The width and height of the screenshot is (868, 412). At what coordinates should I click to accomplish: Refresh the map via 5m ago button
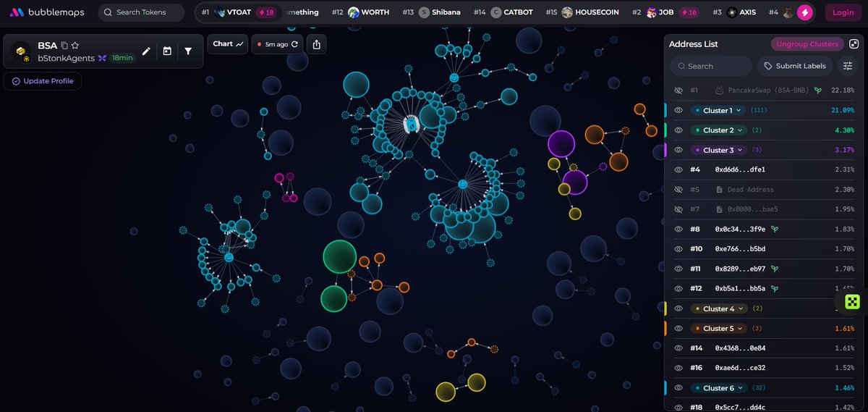[x=278, y=44]
